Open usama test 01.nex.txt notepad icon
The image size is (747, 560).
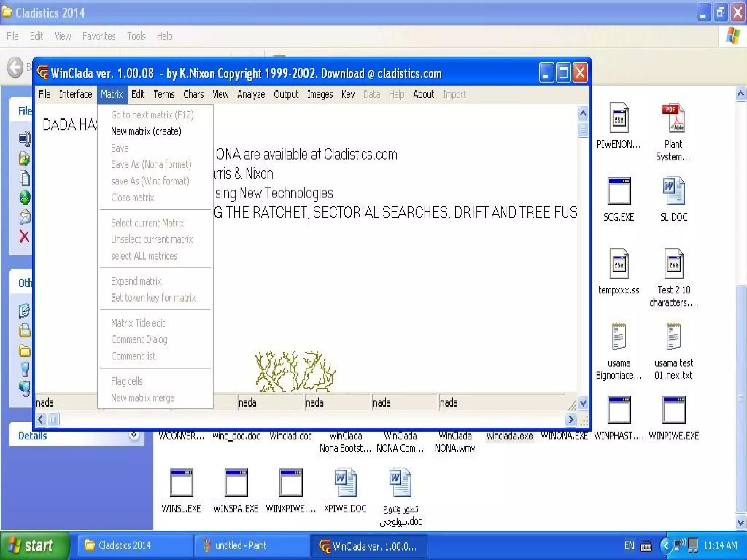673,337
